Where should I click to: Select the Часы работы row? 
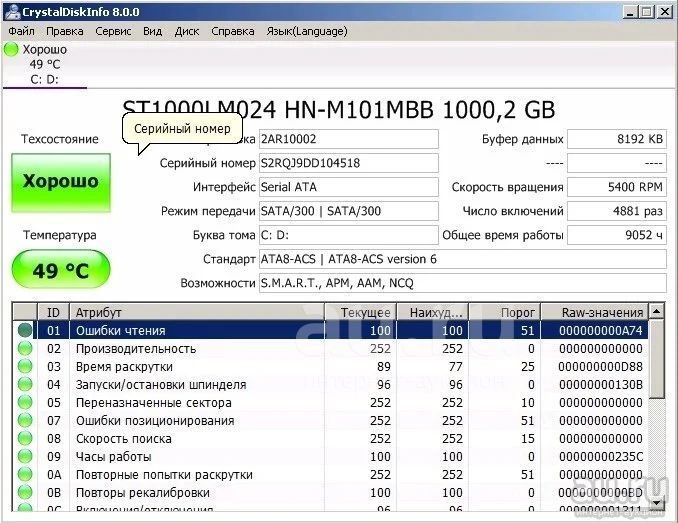[331, 456]
